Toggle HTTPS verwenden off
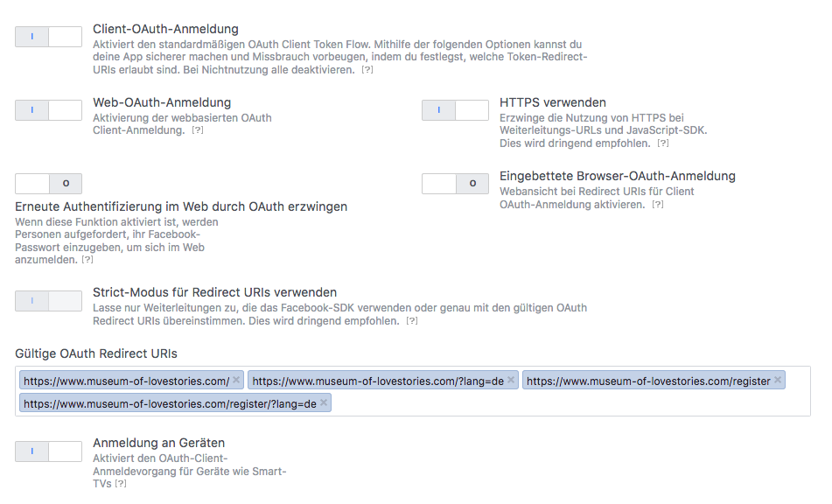The width and height of the screenshot is (832, 504). coord(455,110)
